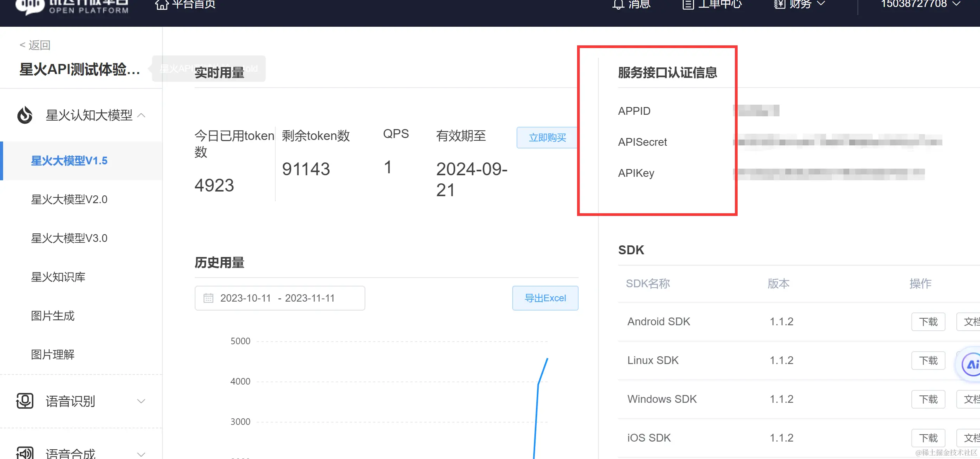The image size is (980, 459).
Task: Click the app name 星火API测试体验…
Action: [80, 69]
